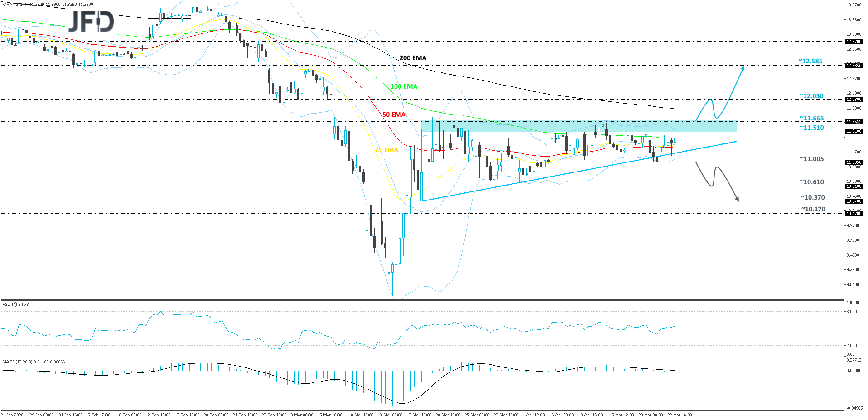The height and width of the screenshot is (420, 868).
Task: Click the cyan shaded resistance zone
Action: pyautogui.click(x=579, y=126)
